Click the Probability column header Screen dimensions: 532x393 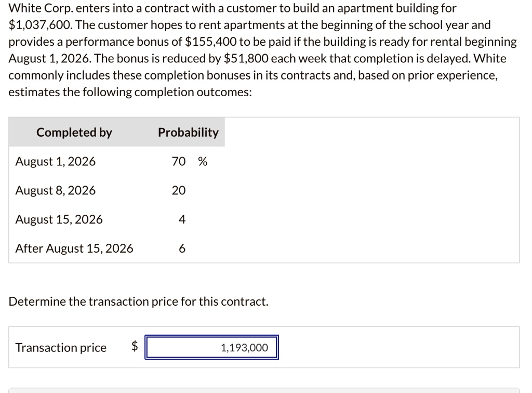tap(188, 132)
